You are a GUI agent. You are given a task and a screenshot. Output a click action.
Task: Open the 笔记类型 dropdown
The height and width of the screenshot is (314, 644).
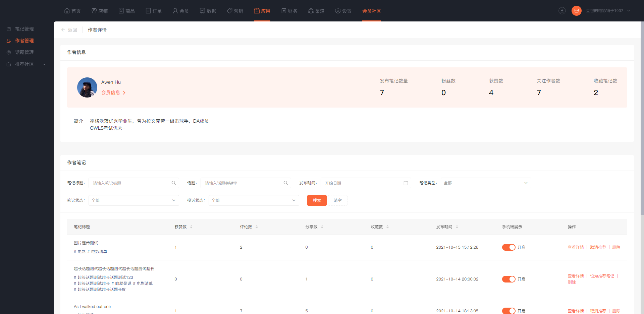point(486,183)
